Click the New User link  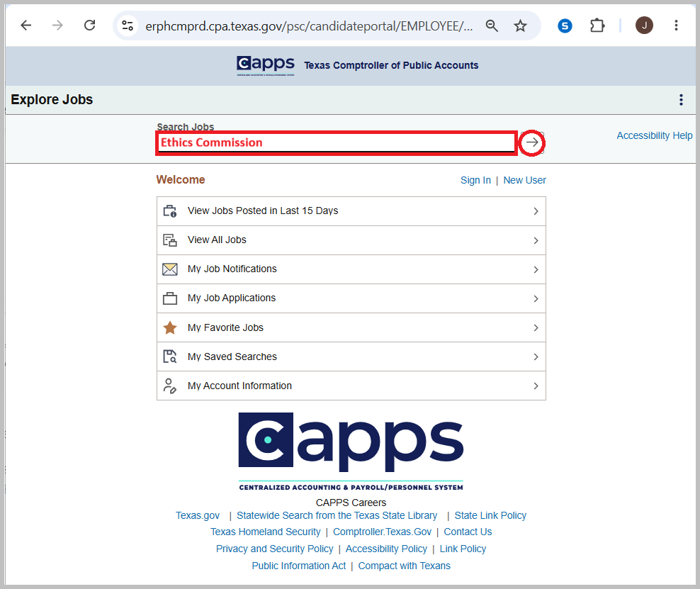[x=524, y=181]
